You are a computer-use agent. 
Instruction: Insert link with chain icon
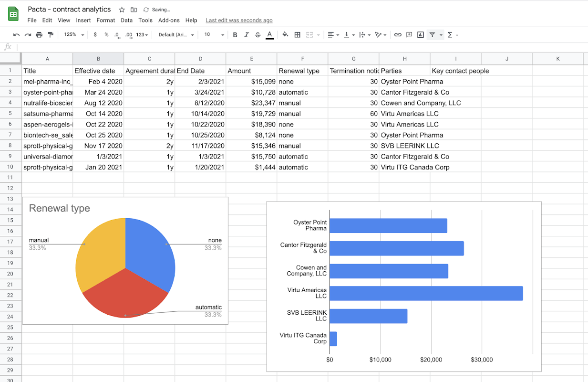pos(398,35)
